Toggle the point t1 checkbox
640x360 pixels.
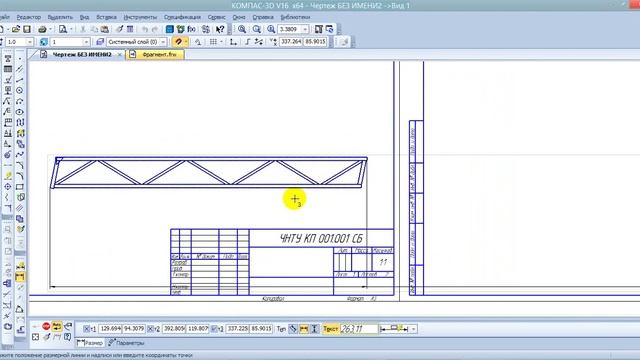[87, 329]
